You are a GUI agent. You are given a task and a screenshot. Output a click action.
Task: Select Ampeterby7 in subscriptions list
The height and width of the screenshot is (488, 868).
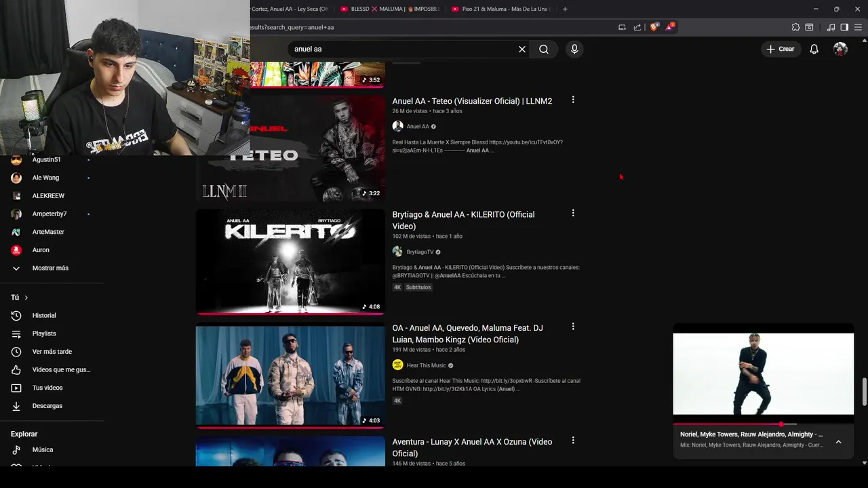(x=50, y=213)
